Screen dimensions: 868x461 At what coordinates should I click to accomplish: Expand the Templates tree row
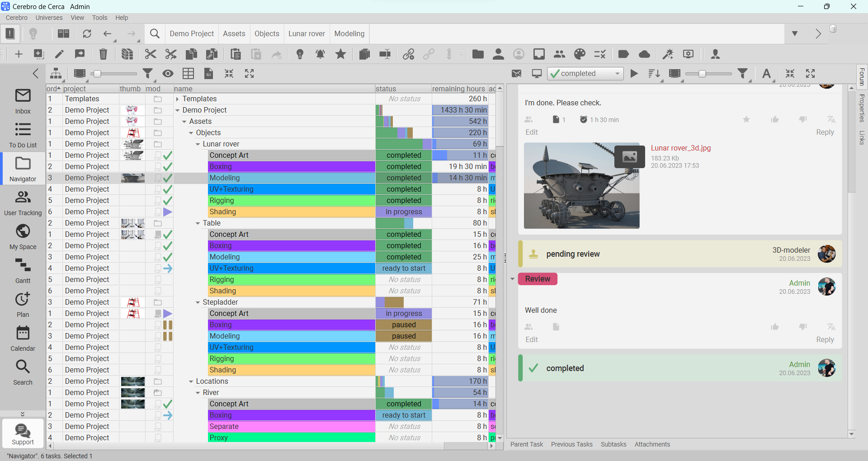coord(177,99)
